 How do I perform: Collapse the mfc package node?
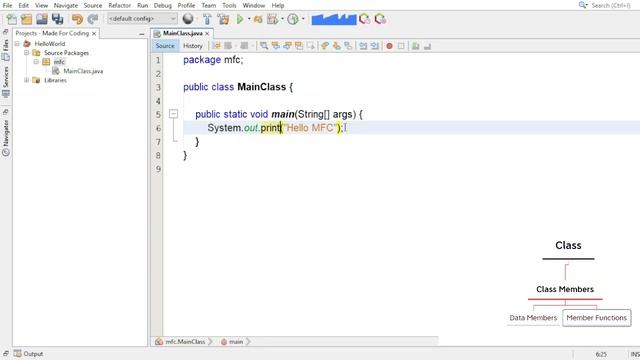36,62
